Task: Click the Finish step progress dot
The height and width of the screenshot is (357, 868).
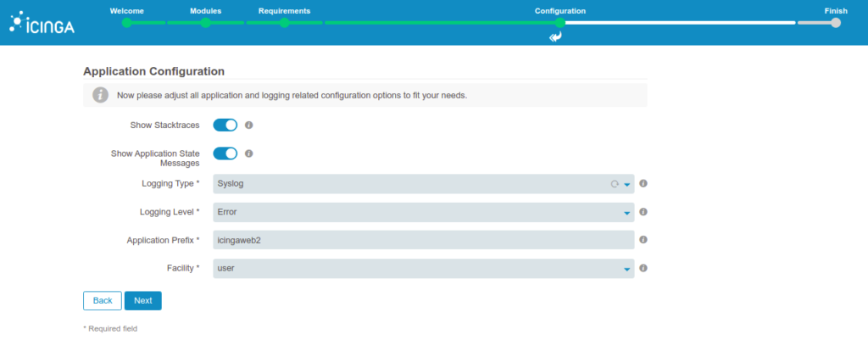Action: tap(836, 23)
